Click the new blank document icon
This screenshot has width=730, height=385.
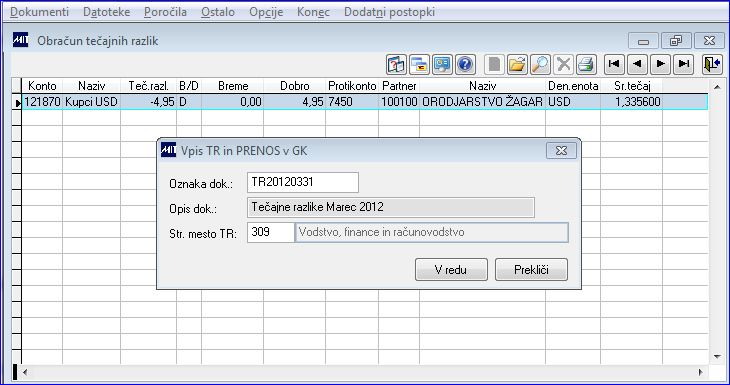click(x=494, y=64)
